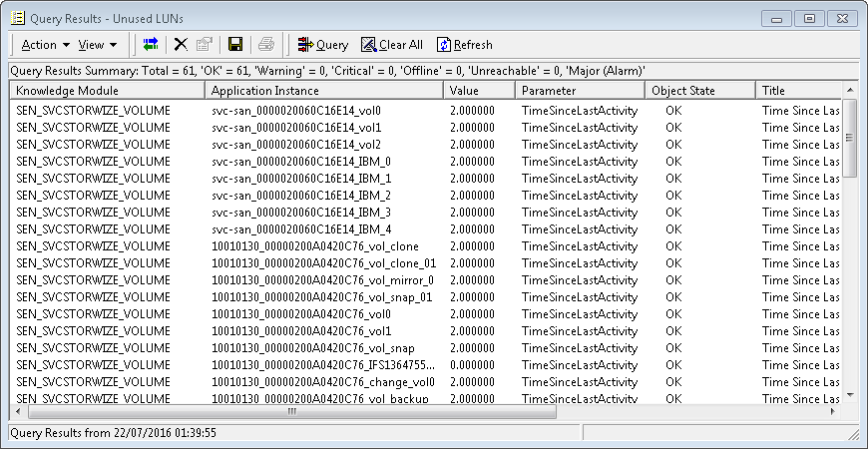The width and height of the screenshot is (868, 449).
Task: Click vertical scrollbar up arrow
Action: (x=850, y=90)
